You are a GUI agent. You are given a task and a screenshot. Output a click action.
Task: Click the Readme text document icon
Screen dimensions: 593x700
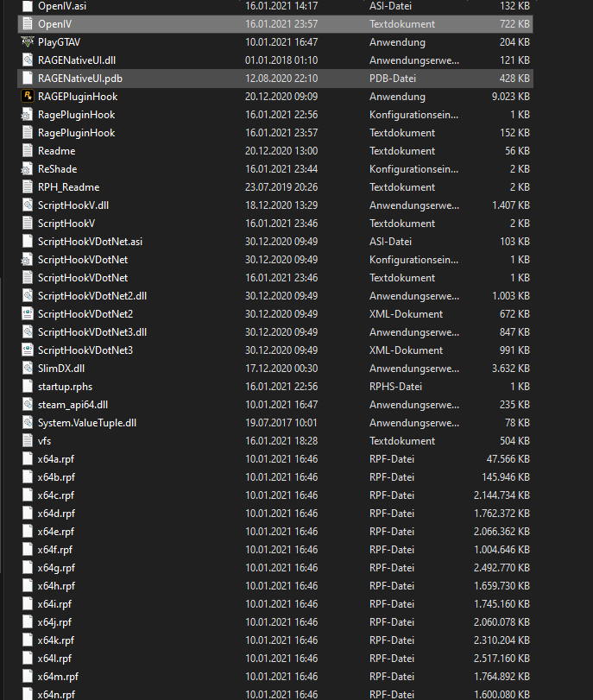point(28,151)
